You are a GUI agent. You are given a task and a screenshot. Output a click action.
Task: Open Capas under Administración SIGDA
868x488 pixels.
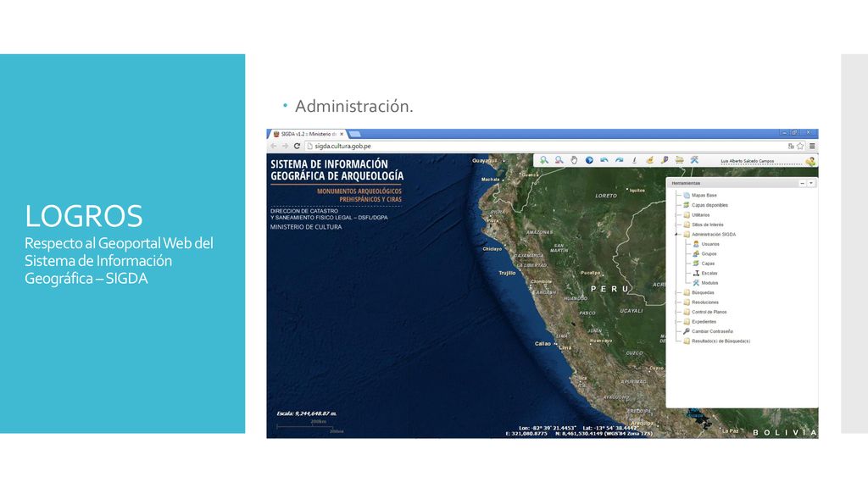pos(708,263)
